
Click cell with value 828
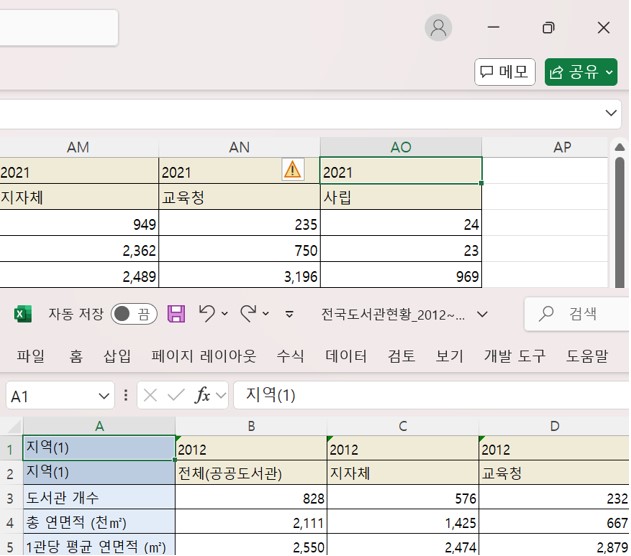pyautogui.click(x=251, y=498)
